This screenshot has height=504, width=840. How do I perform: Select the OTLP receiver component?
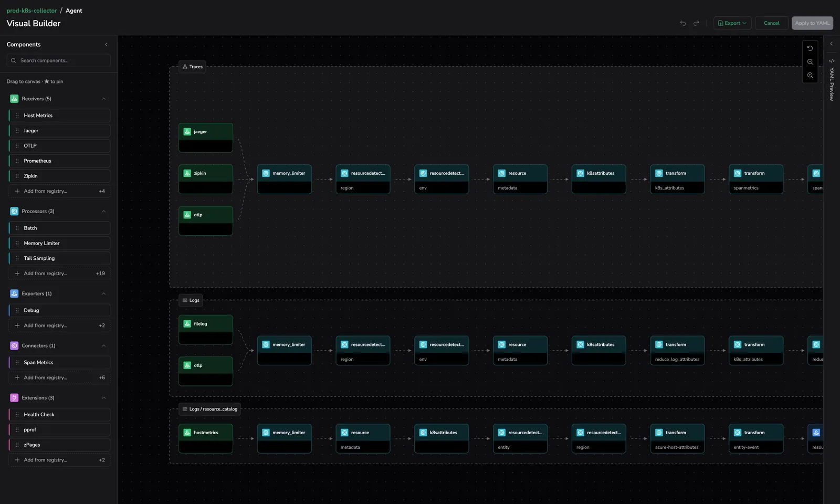pos(59,146)
